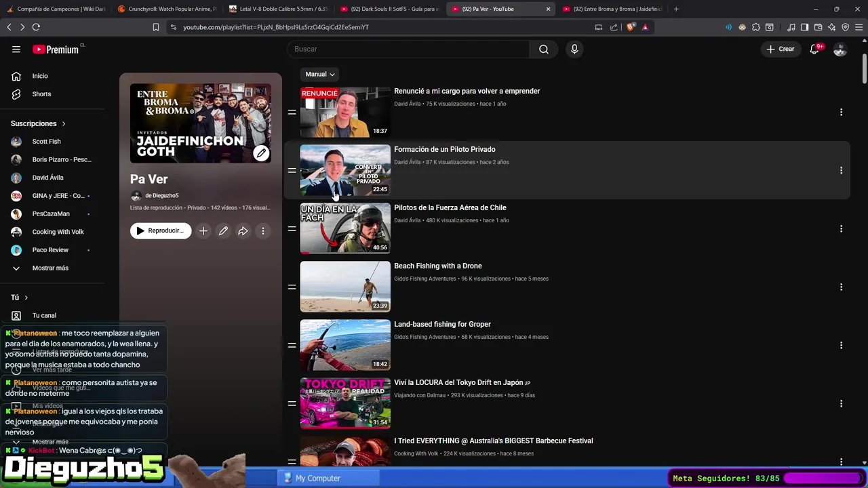Switch to Letal V-8 Doble Calibre tab
Screen dimensions: 868x488
pos(278,9)
